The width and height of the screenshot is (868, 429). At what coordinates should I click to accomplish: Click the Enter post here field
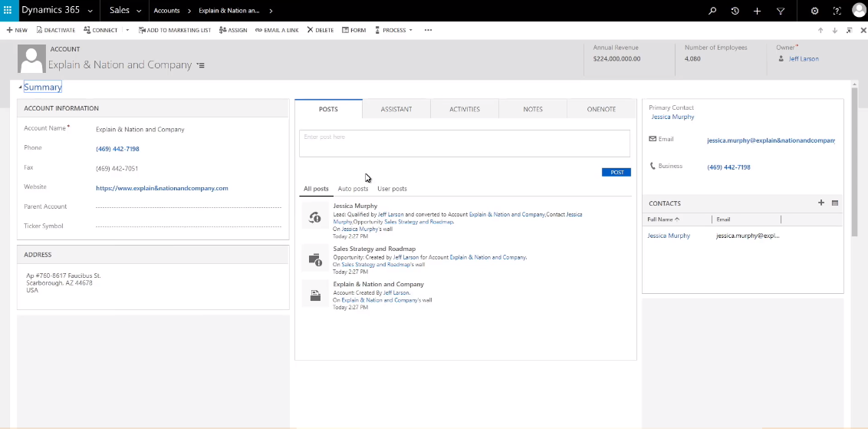pos(465,144)
